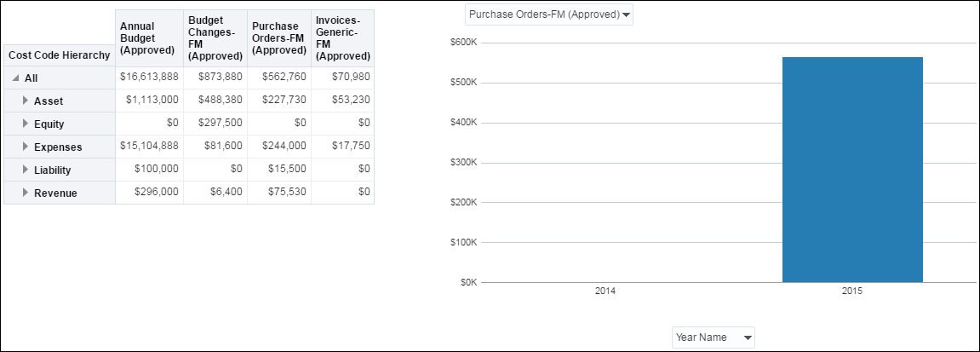
Task: Click the Budget Changes-FM (Approved) column header
Action: (215, 38)
